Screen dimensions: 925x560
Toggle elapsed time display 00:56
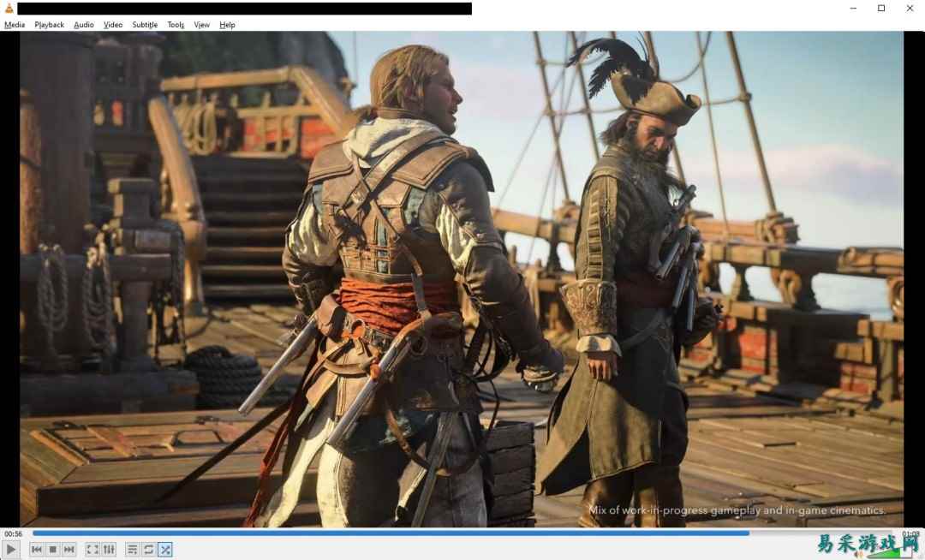tap(14, 533)
